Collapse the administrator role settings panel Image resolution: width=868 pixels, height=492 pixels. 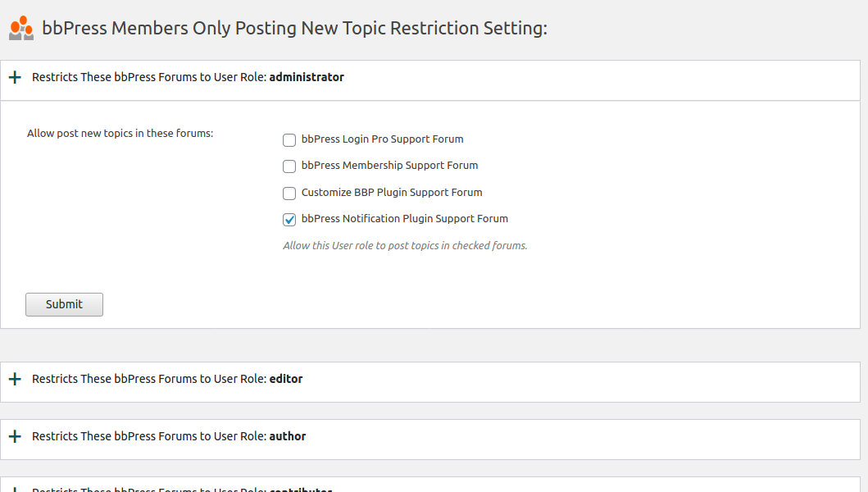pyautogui.click(x=15, y=76)
